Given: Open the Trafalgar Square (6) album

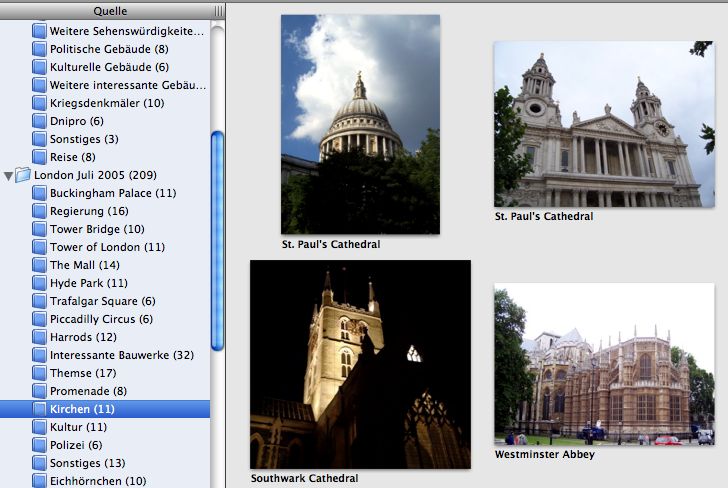Looking at the screenshot, I should coord(105,301).
